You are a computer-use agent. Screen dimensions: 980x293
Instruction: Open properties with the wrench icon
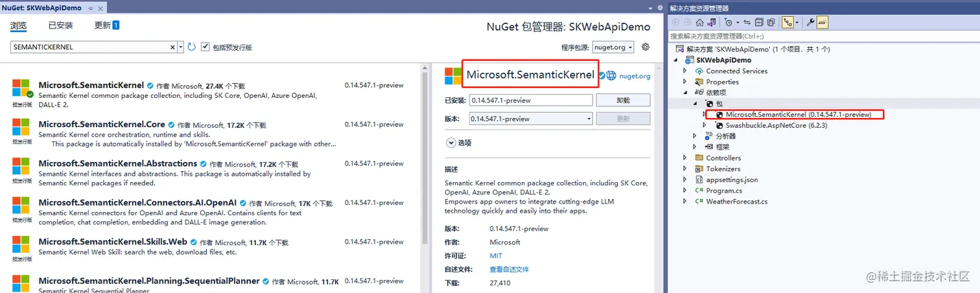[x=810, y=22]
